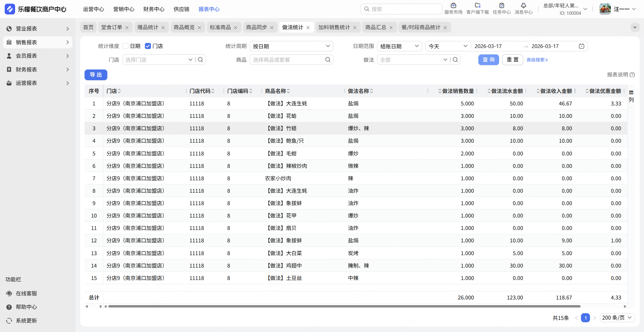Open the 任务中心 task center icon
This screenshot has width=644, height=332.
tap(501, 6)
